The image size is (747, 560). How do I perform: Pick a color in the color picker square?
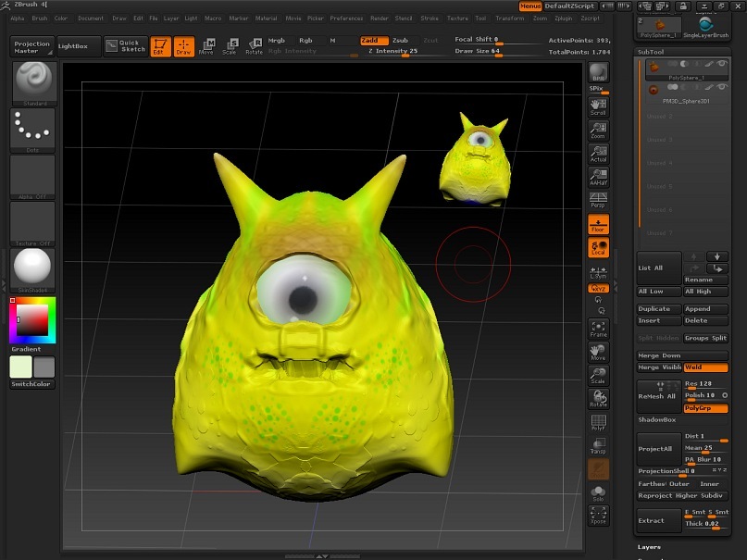tap(32, 319)
